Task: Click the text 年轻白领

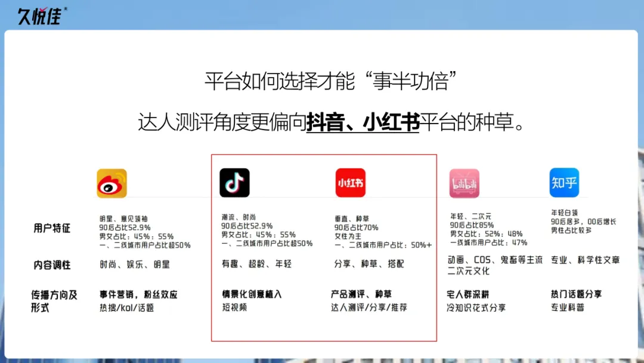Action: 564,213
